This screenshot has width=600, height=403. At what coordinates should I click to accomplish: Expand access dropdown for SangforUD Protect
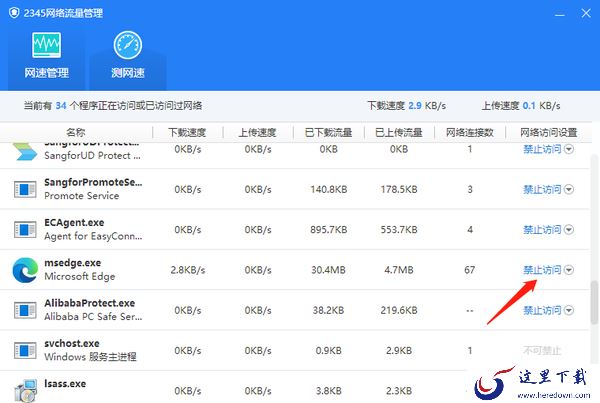[569, 149]
